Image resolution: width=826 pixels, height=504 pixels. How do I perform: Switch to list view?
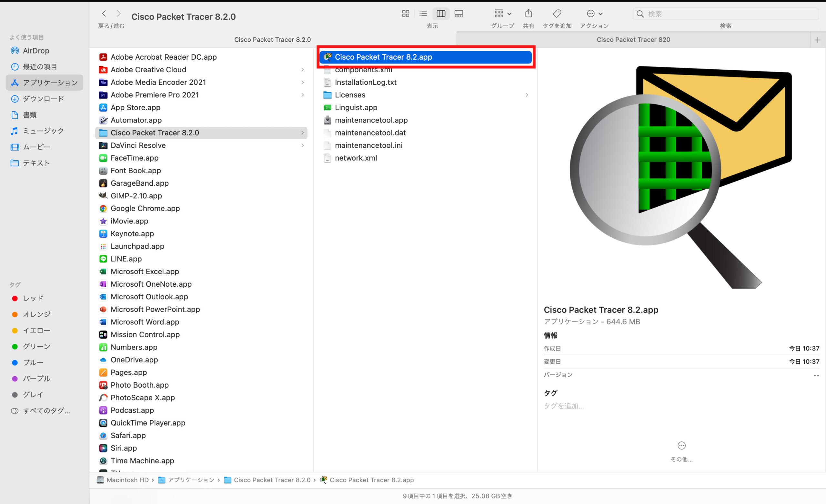point(423,14)
